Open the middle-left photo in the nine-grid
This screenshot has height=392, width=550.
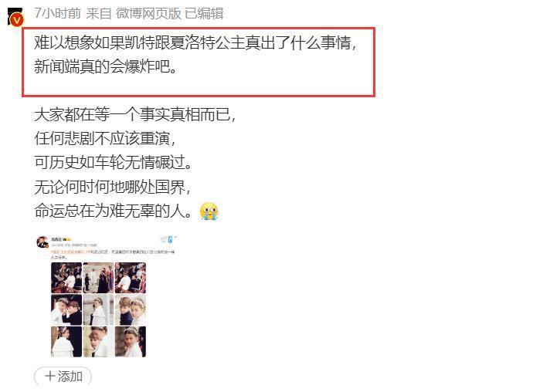coord(66,309)
